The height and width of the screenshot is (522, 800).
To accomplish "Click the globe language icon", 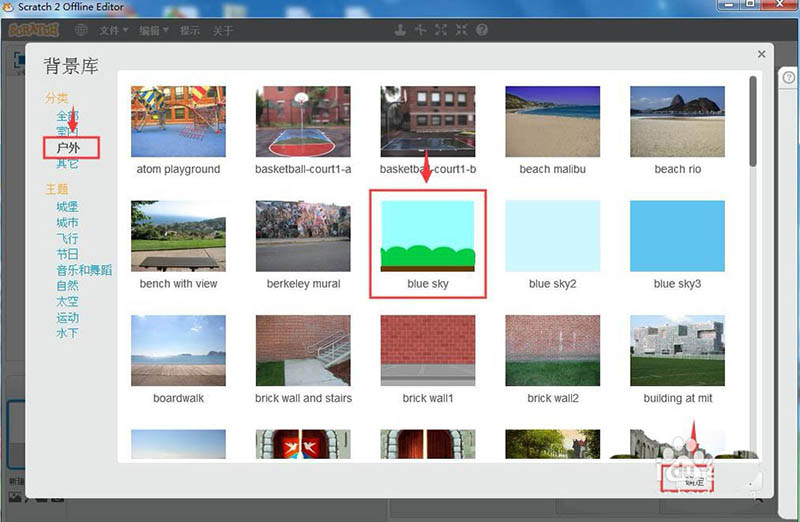I will coord(81,30).
